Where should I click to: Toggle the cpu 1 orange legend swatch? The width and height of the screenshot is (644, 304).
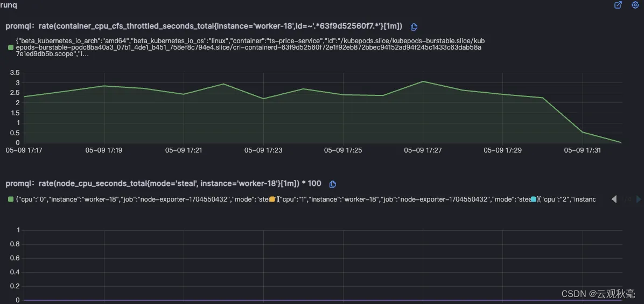(272, 199)
